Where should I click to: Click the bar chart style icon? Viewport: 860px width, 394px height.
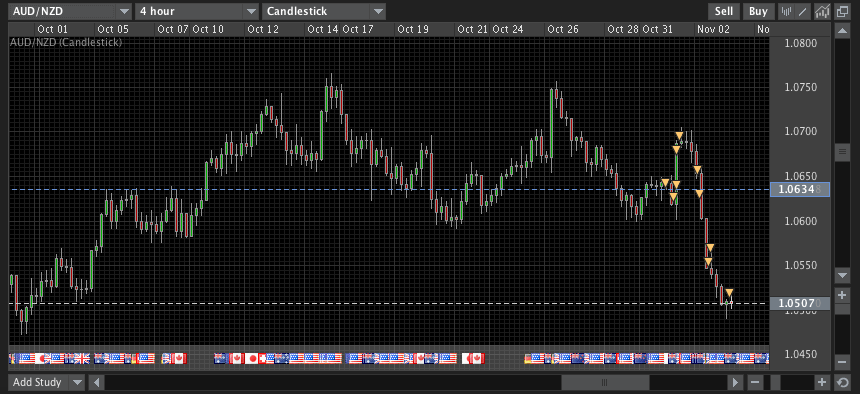pos(787,11)
